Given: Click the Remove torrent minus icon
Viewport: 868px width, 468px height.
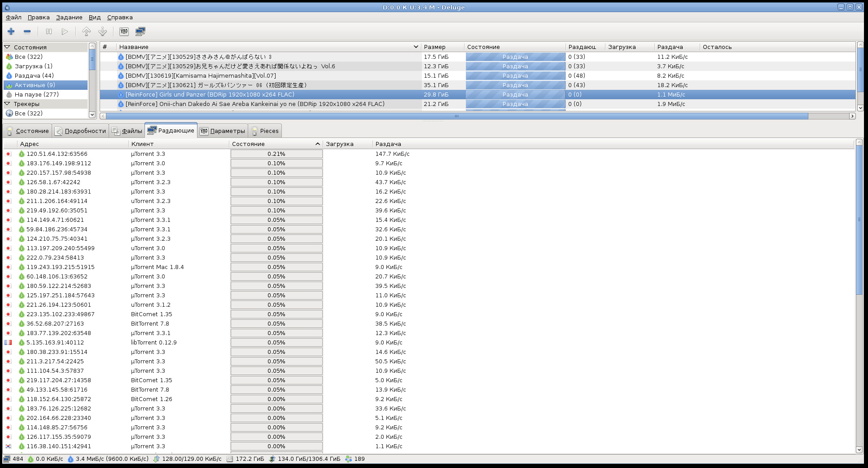Looking at the screenshot, I should [27, 31].
